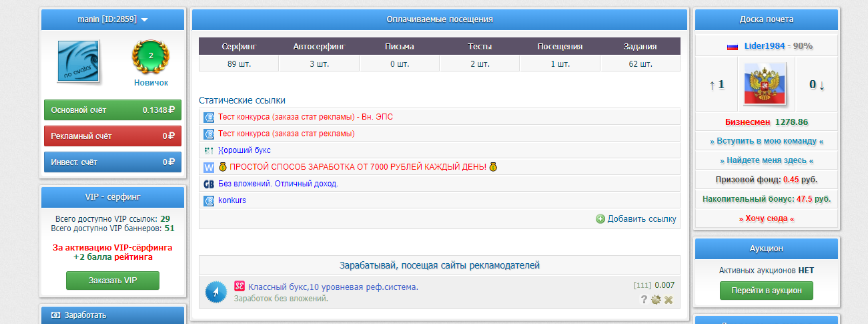This screenshot has height=324, width=868.
Task: Open the 'konkurs' static link
Action: pyautogui.click(x=232, y=200)
